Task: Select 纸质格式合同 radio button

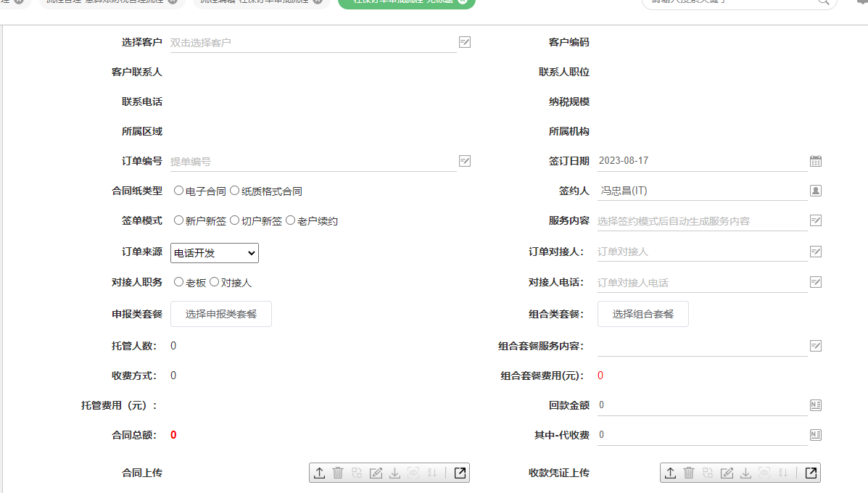Action: click(235, 191)
